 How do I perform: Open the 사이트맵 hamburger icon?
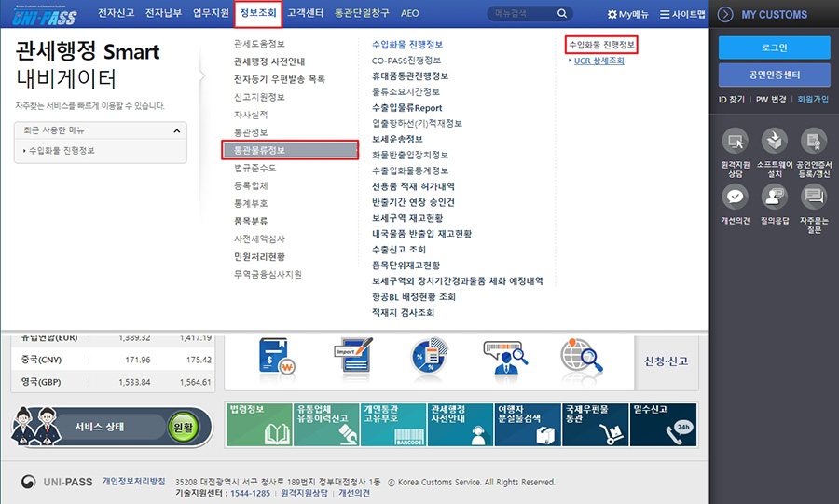(x=665, y=14)
